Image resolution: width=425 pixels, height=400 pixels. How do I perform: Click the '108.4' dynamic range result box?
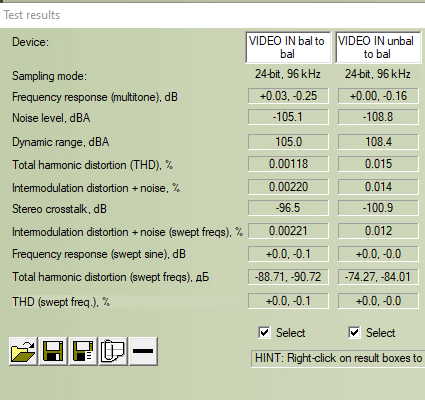click(378, 142)
